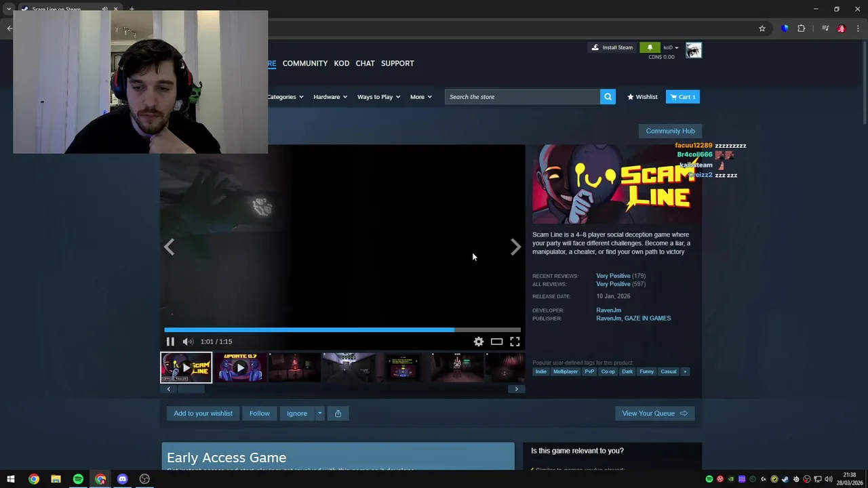Open Cart 1 button

point(683,97)
